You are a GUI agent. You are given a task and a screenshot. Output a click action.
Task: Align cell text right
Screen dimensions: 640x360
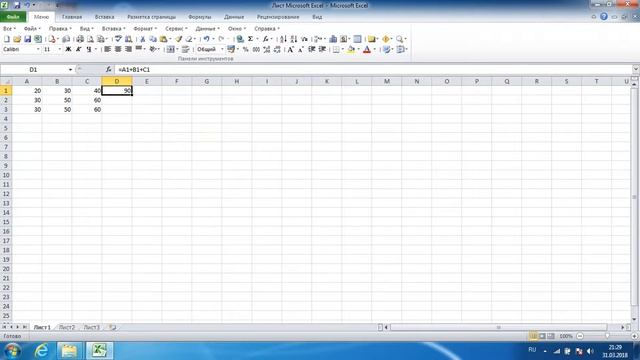click(128, 49)
